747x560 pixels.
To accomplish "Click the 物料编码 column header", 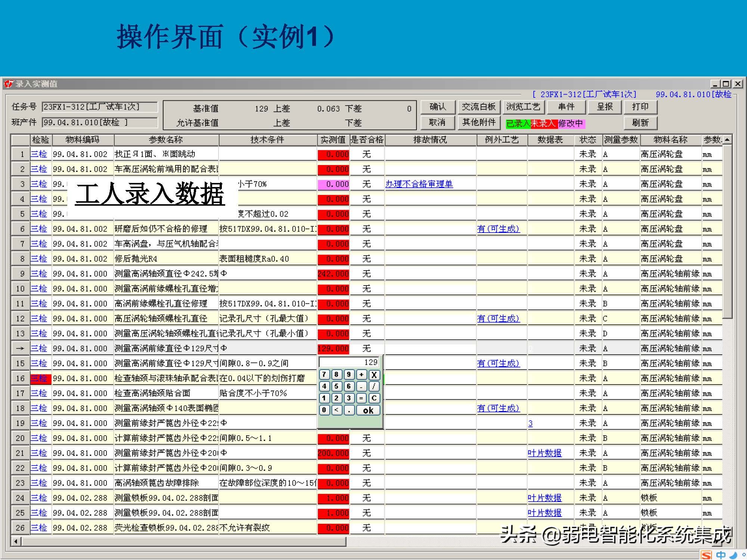I will point(83,140).
